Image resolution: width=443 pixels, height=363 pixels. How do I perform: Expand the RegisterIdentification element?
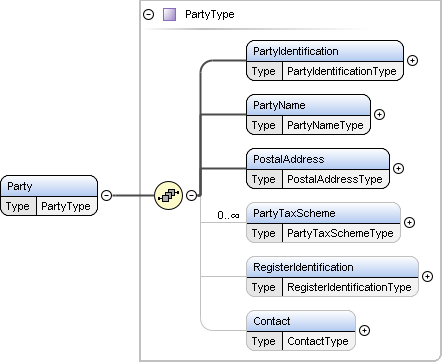tap(427, 276)
